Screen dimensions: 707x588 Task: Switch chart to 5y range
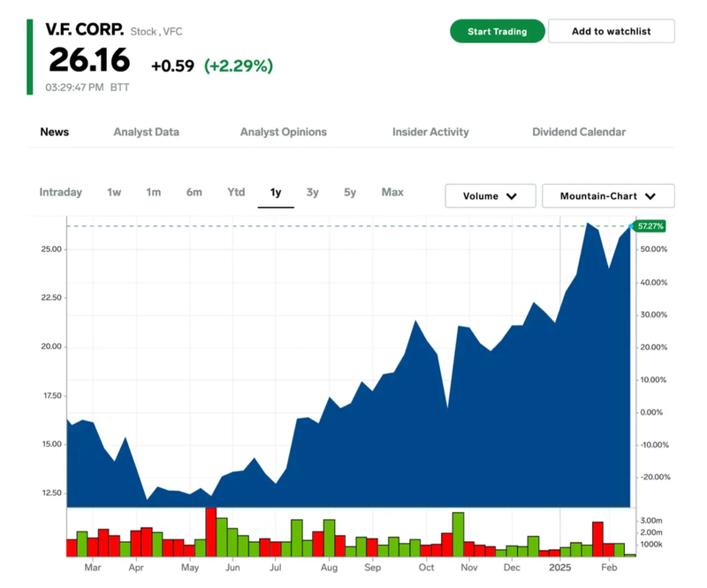point(350,192)
